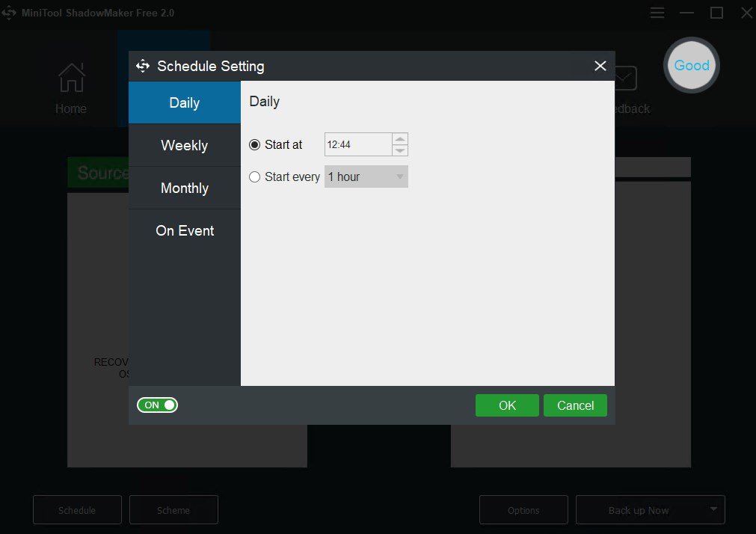This screenshot has height=534, width=756.
Task: Switch to the Monthly schedule tab
Action: [x=184, y=188]
